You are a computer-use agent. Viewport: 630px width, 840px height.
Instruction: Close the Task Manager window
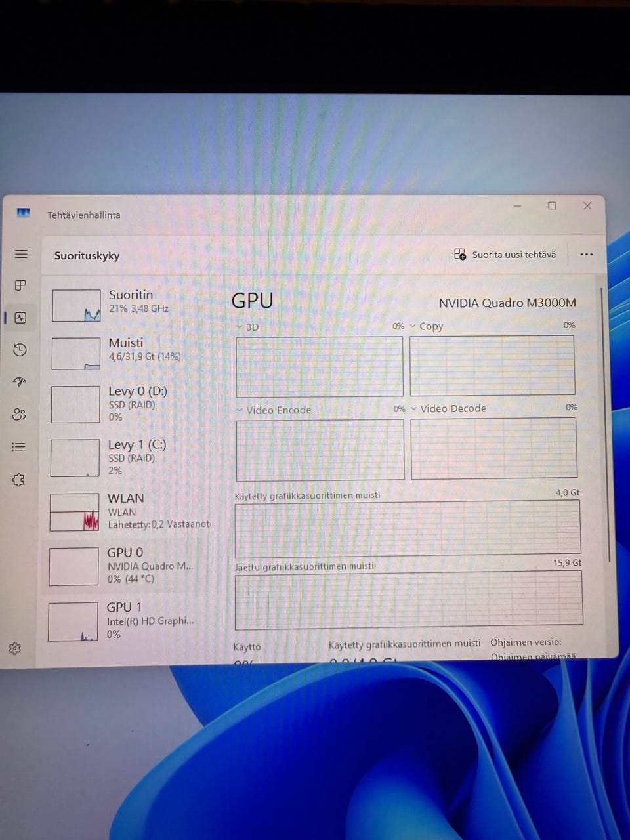pos(587,205)
